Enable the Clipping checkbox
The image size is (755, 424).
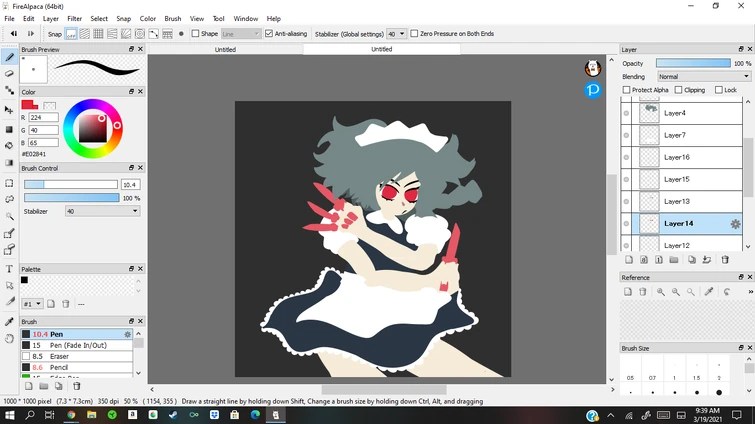pos(678,90)
